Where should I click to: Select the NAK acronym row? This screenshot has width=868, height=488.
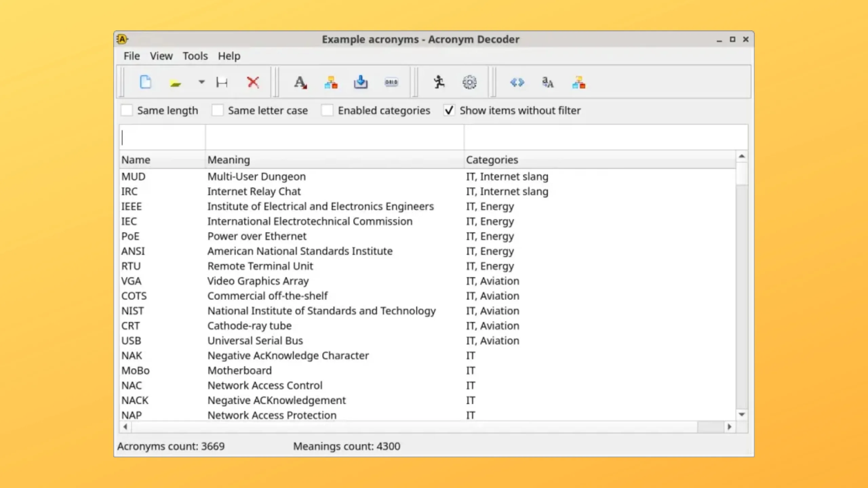pos(427,355)
